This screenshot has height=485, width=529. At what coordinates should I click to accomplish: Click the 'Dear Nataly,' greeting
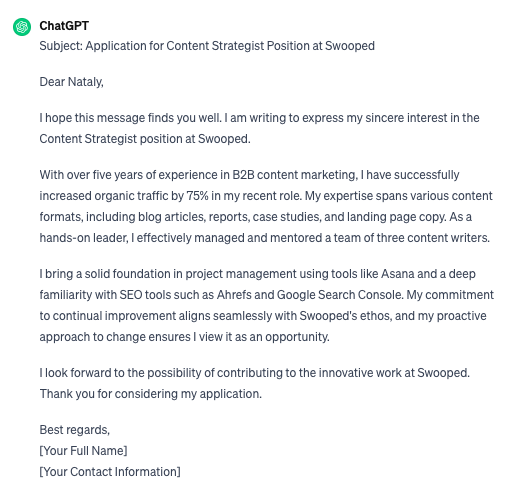[x=72, y=82]
